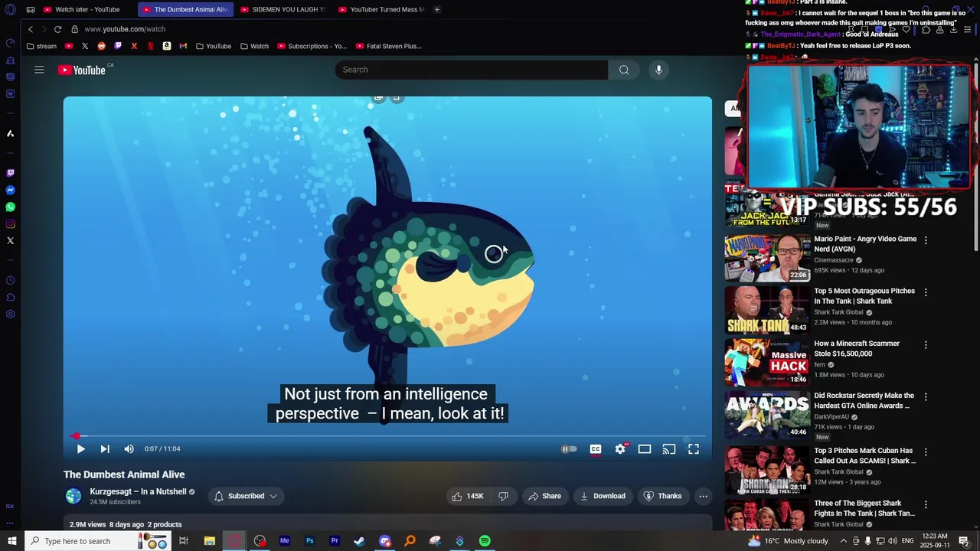
Task: Toggle the autoplay switch in player
Action: (x=569, y=449)
